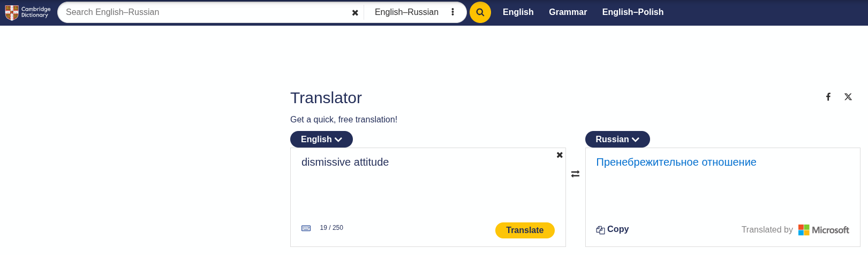Click the Translator heading
The image size is (868, 255).
click(326, 98)
